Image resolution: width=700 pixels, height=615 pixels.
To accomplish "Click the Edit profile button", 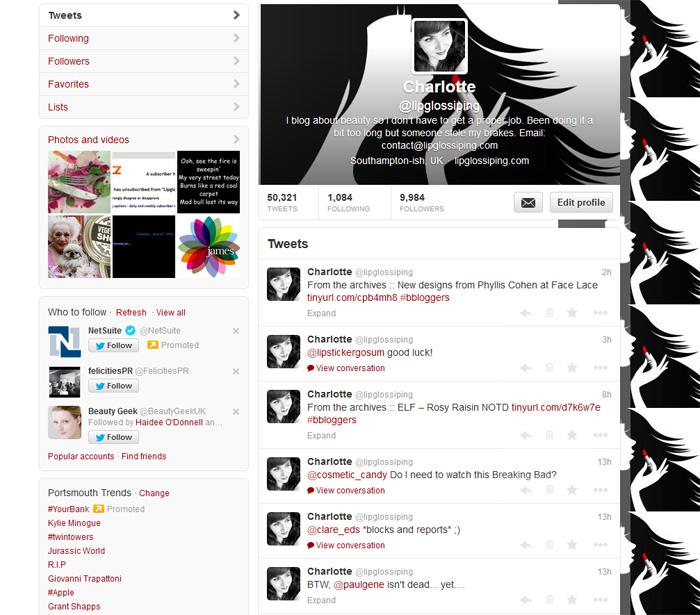I will pyautogui.click(x=581, y=203).
